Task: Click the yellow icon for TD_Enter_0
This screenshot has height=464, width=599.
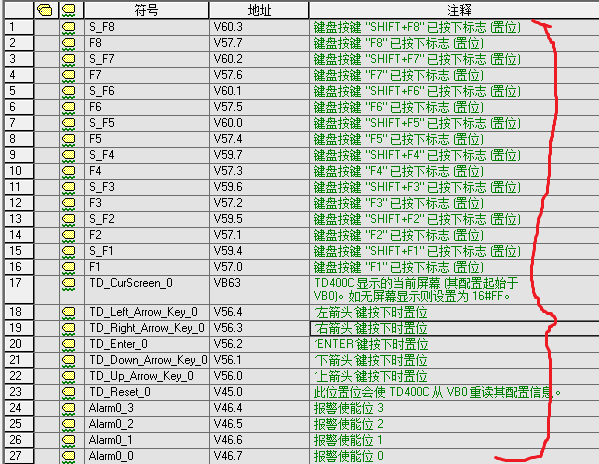Action: [x=69, y=345]
